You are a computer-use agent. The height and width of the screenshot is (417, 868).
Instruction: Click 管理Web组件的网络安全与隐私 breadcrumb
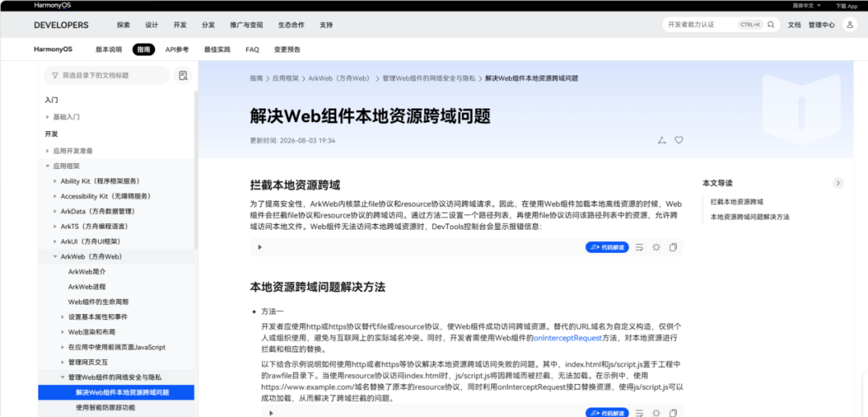coord(429,79)
